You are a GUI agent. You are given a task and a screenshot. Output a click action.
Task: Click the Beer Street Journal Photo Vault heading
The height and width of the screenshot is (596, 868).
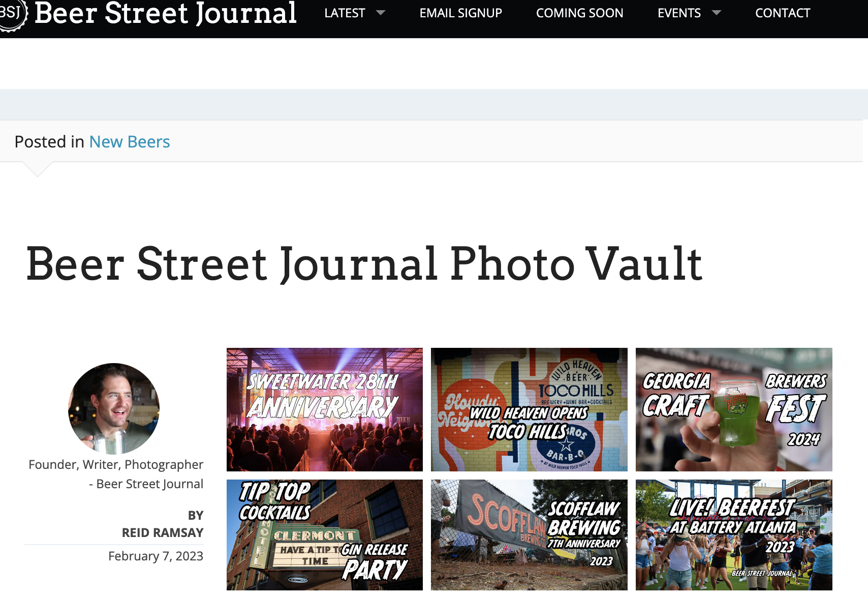point(364,264)
